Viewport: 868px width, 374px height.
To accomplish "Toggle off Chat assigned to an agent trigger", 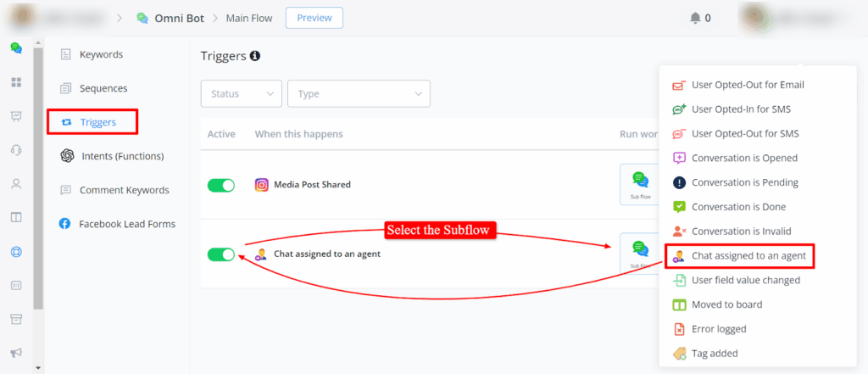I will [221, 254].
